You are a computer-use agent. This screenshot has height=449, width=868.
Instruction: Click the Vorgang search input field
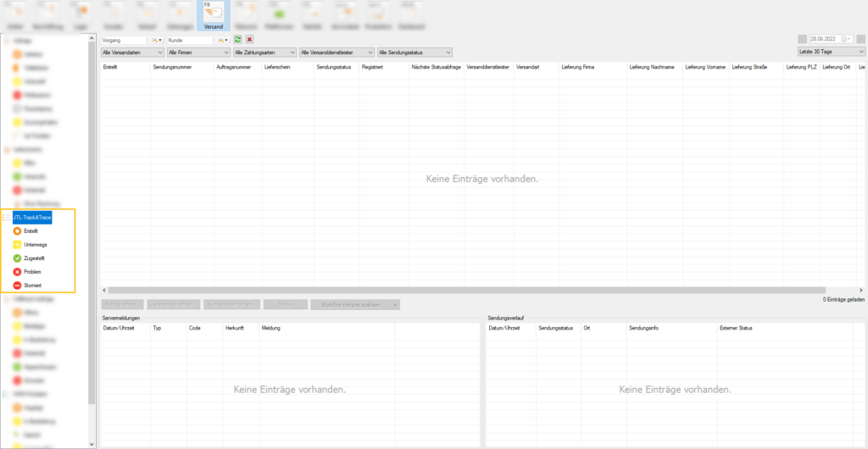tap(124, 40)
